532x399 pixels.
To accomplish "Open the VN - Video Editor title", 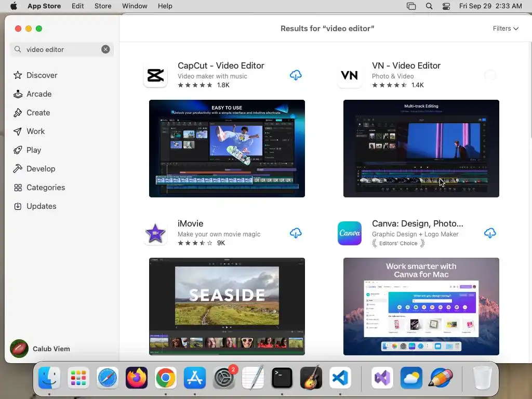I will pyautogui.click(x=406, y=65).
